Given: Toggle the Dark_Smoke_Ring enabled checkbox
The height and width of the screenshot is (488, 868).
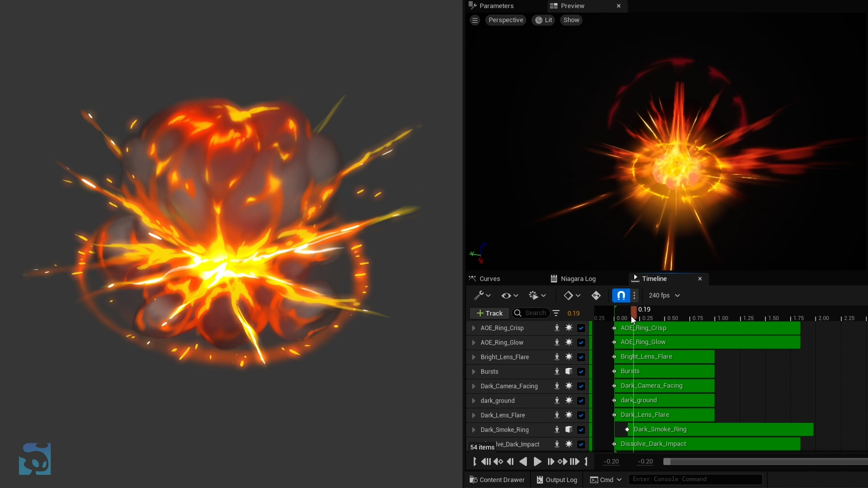Looking at the screenshot, I should pos(581,430).
